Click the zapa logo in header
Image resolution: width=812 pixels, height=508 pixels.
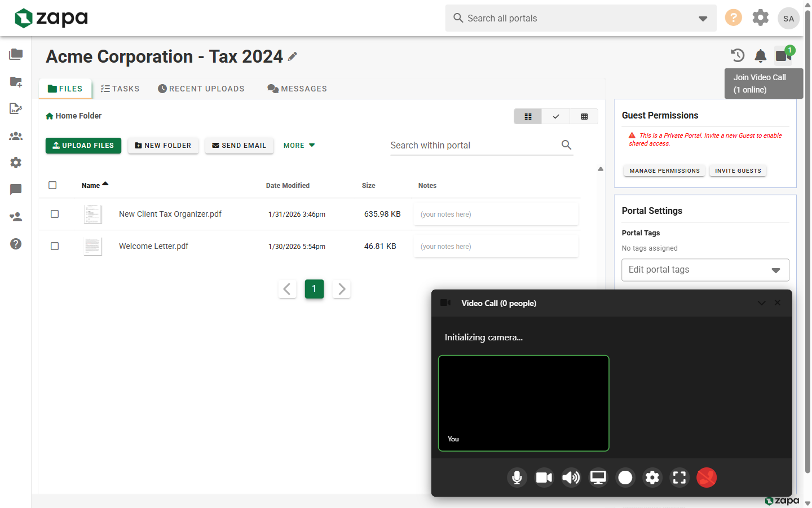51,18
